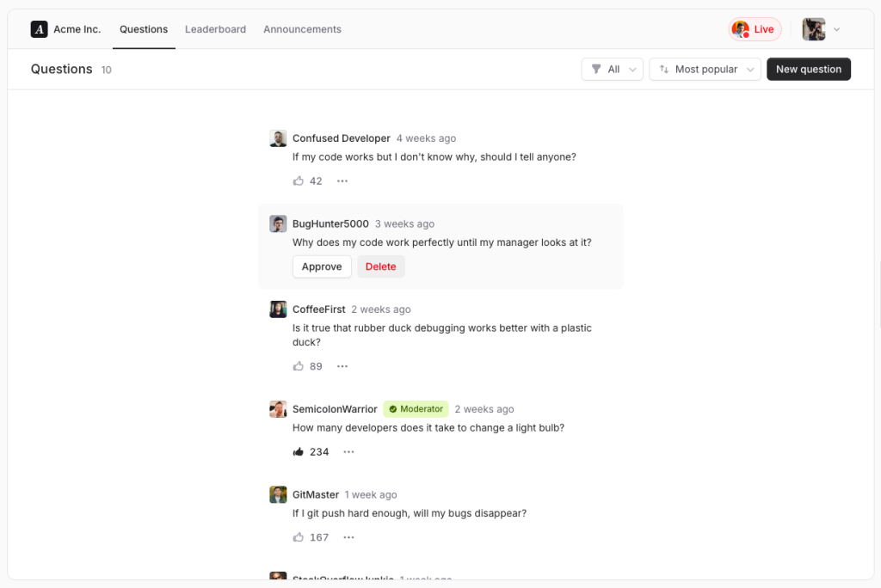This screenshot has height=588, width=881.
Task: Click the ellipsis under GitMaster's question
Action: pyautogui.click(x=348, y=536)
